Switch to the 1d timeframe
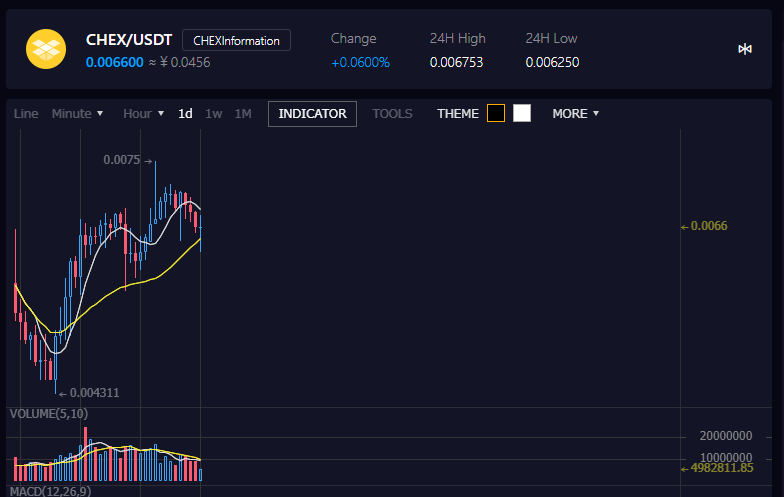Image resolution: width=784 pixels, height=497 pixels. (x=185, y=114)
